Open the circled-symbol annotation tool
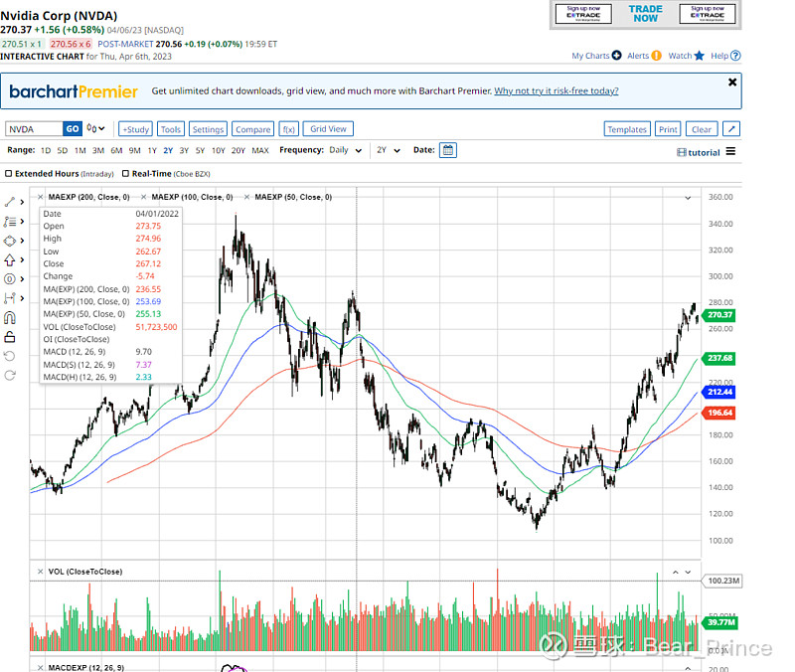 (10, 279)
